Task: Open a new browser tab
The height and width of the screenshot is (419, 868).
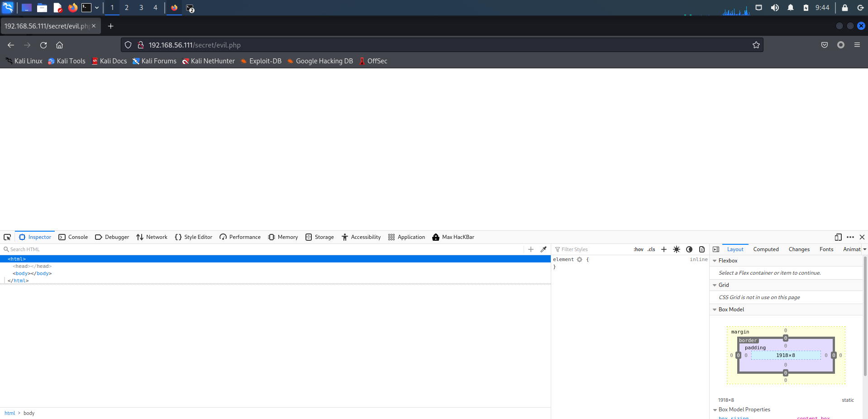Action: point(110,26)
